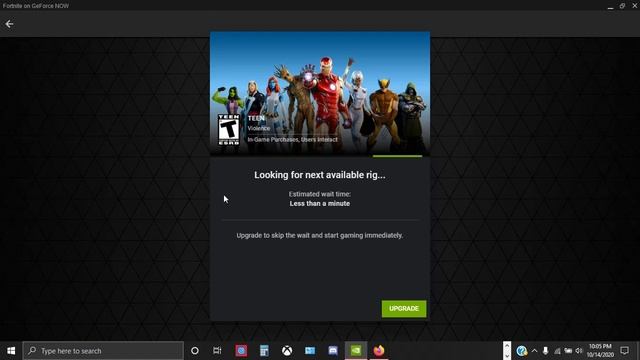
Task: Click 'Looking for next available rig...' heading
Action: click(320, 175)
